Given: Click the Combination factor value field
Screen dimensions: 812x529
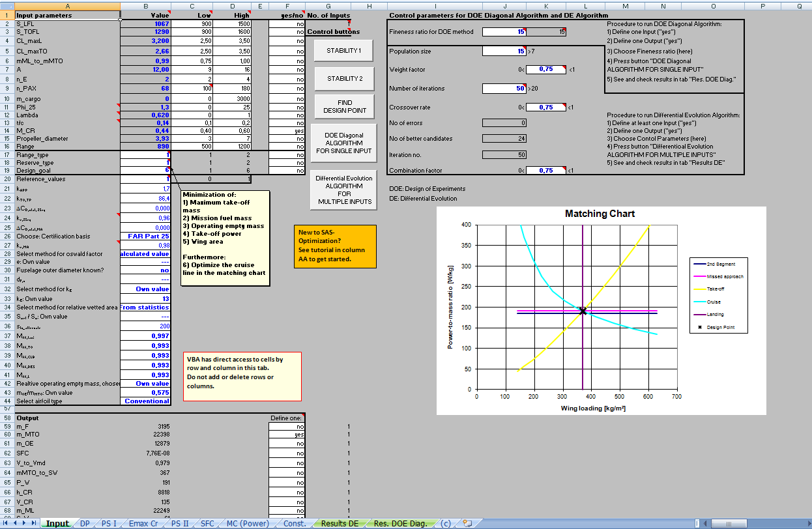Looking at the screenshot, I should [x=546, y=171].
